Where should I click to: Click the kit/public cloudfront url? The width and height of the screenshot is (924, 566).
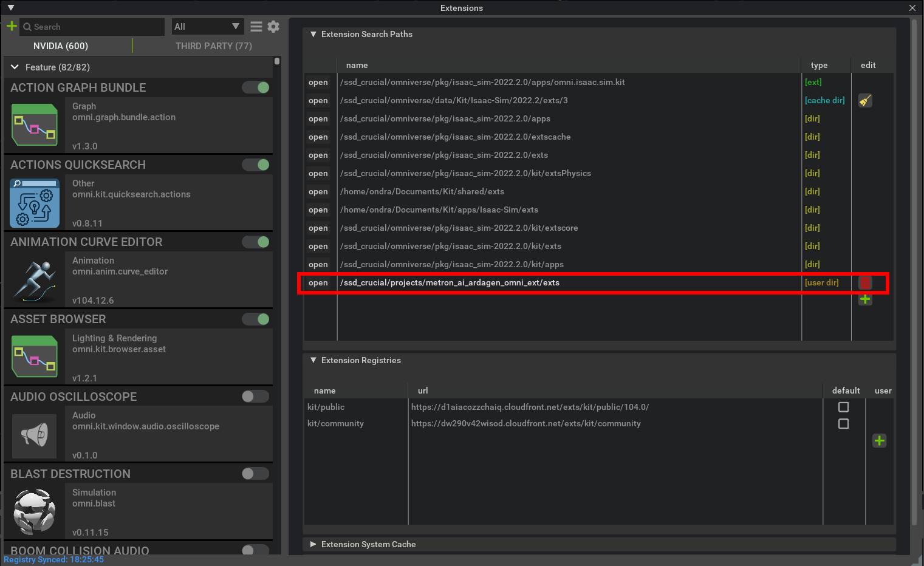coord(530,407)
